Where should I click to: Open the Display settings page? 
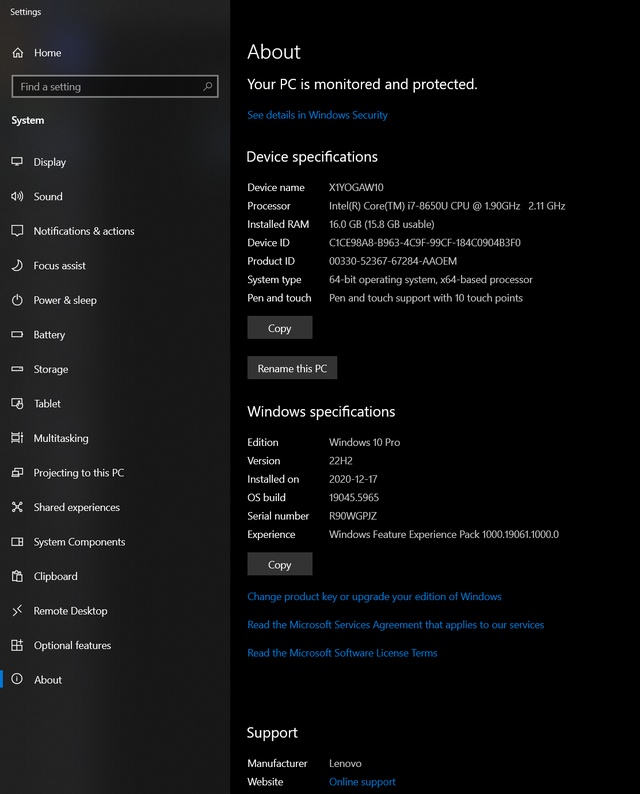[50, 162]
